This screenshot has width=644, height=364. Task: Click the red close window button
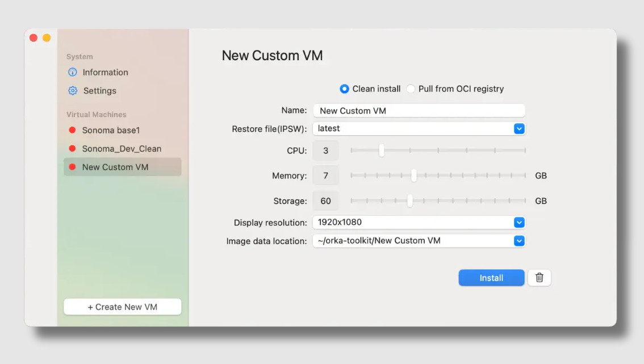34,38
